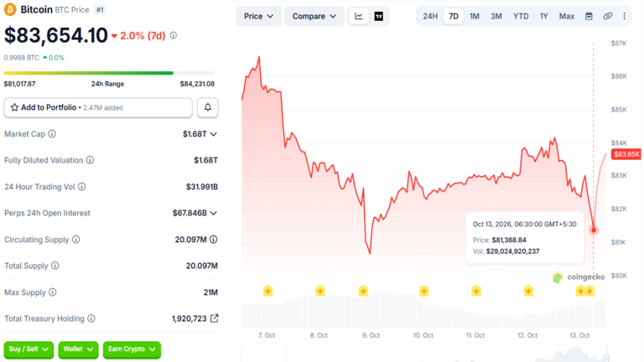Click the $1.68T fully diluted valuation value
Screen dimensions: 644x362
[205, 160]
